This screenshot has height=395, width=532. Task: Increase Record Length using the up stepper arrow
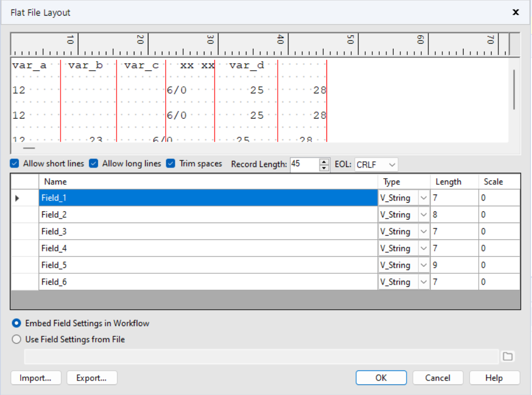tap(324, 161)
